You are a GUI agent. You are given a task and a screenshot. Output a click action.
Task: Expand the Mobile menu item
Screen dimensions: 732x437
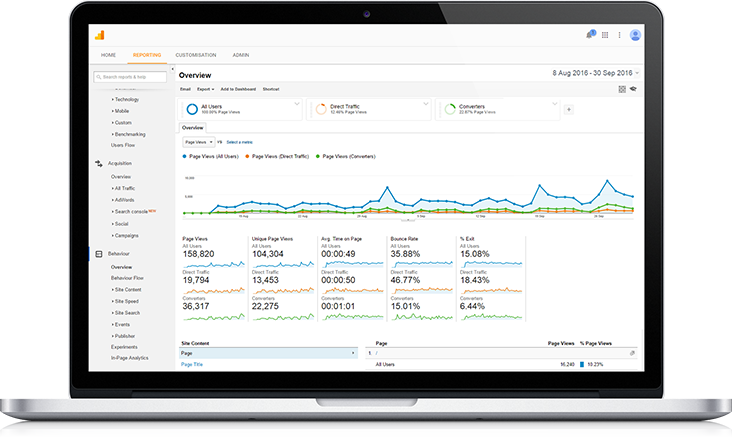coord(120,111)
